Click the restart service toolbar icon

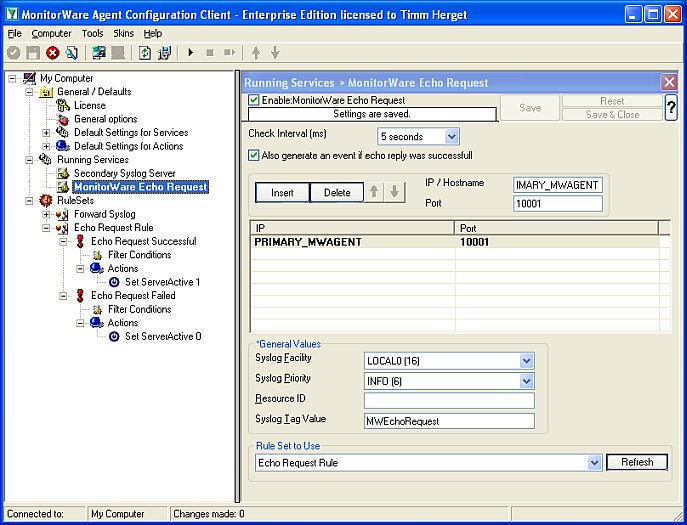[230, 53]
